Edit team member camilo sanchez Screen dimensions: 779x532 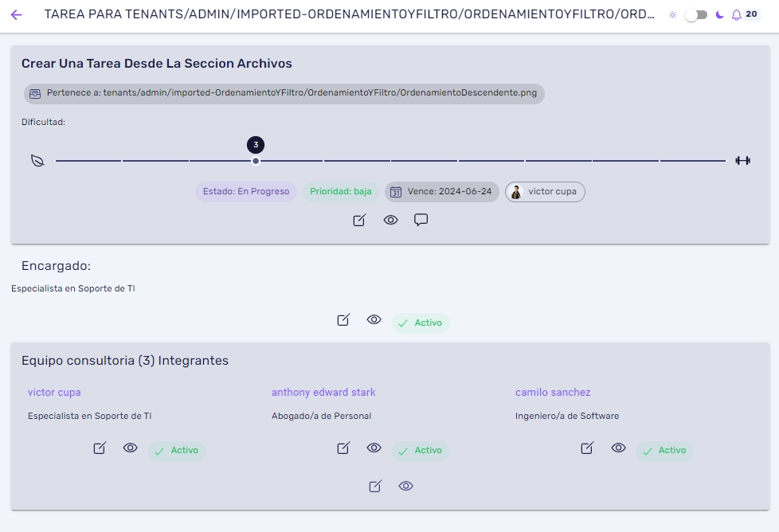pos(587,448)
